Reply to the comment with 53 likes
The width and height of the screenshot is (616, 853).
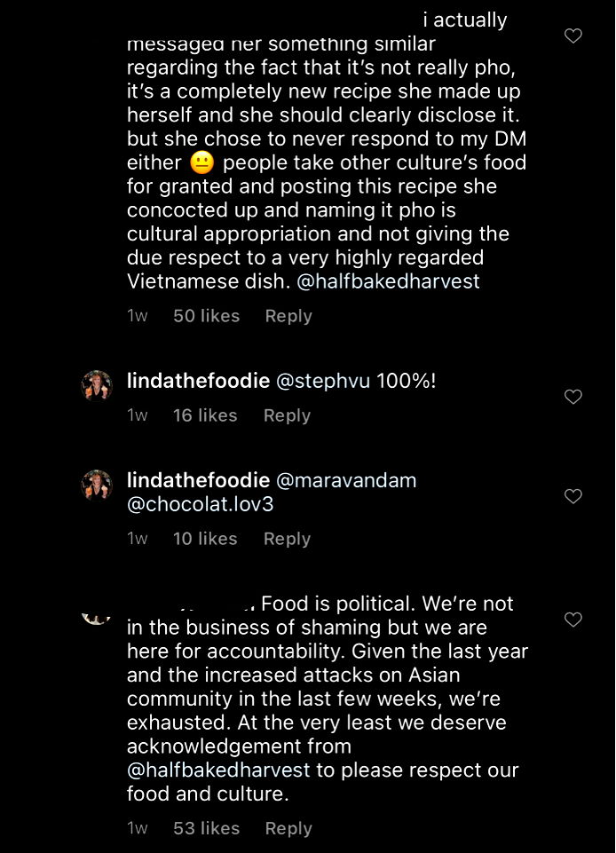[288, 828]
